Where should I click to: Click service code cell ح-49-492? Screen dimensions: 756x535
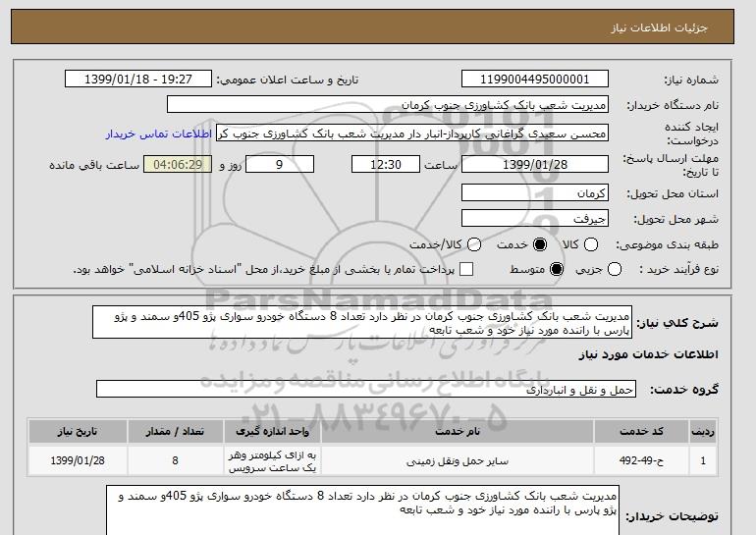(x=641, y=460)
